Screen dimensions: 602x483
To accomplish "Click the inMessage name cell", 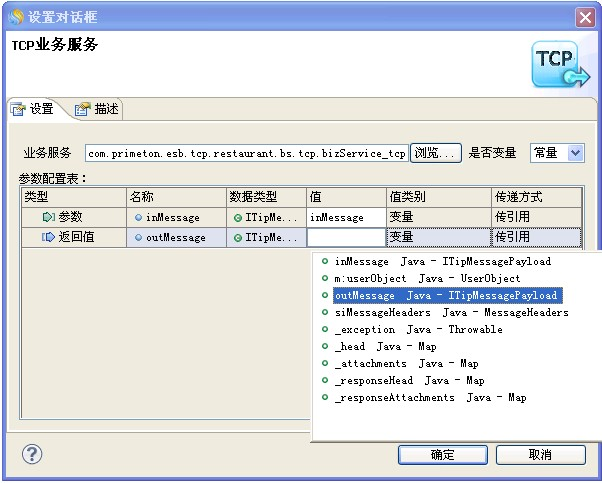I will point(172,217).
